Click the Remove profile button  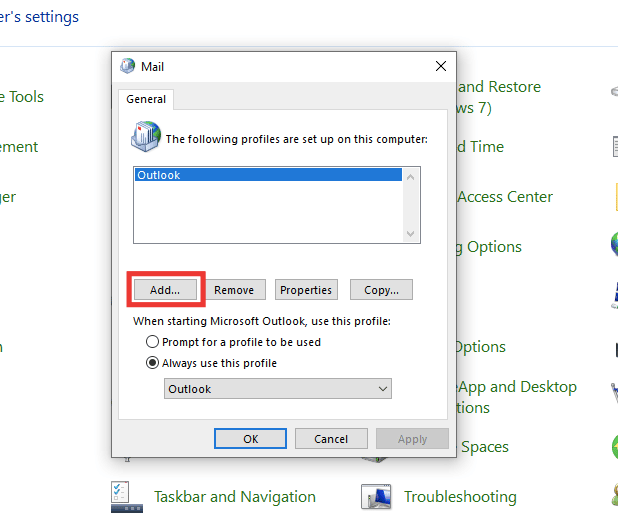click(x=234, y=290)
